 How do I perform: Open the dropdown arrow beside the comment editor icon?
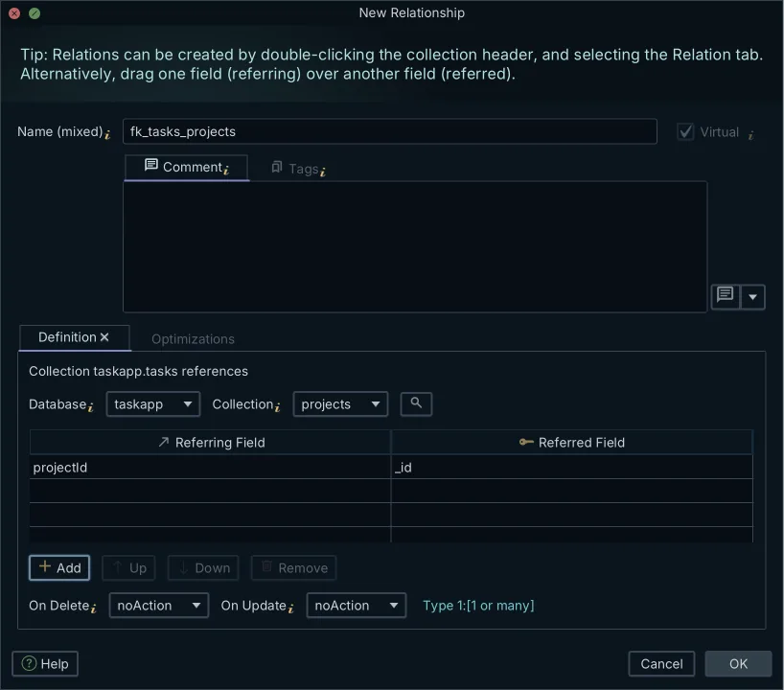[x=753, y=297]
